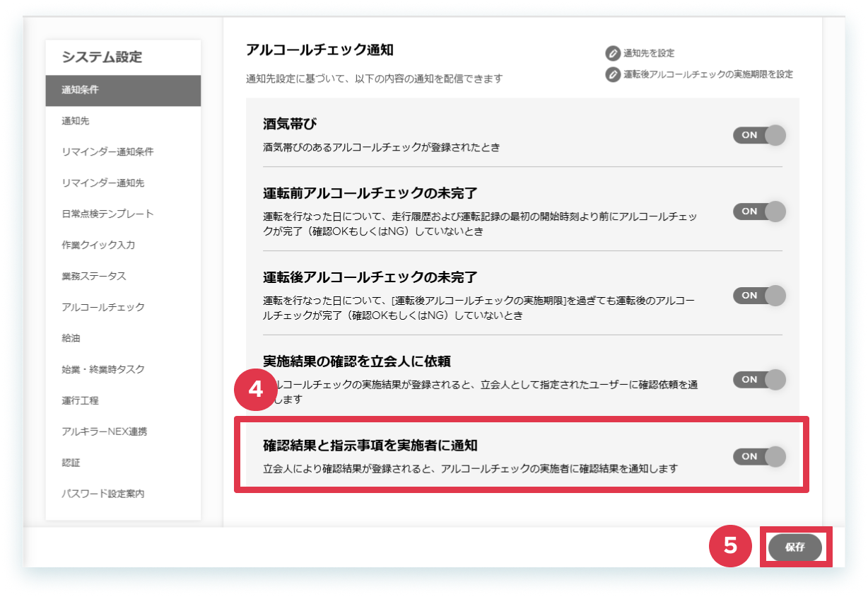Open パスワード設定案内 settings
Image resolution: width=868 pixels, height=597 pixels.
[123, 494]
